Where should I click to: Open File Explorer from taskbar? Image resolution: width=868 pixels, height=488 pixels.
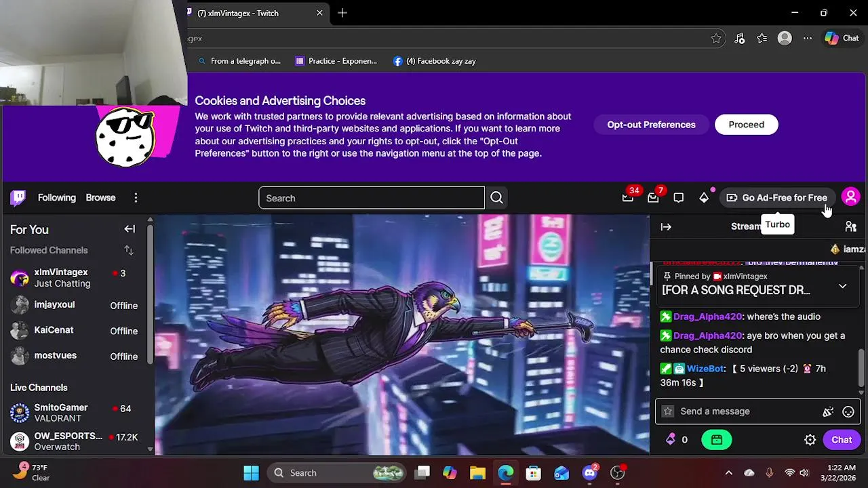(477, 473)
